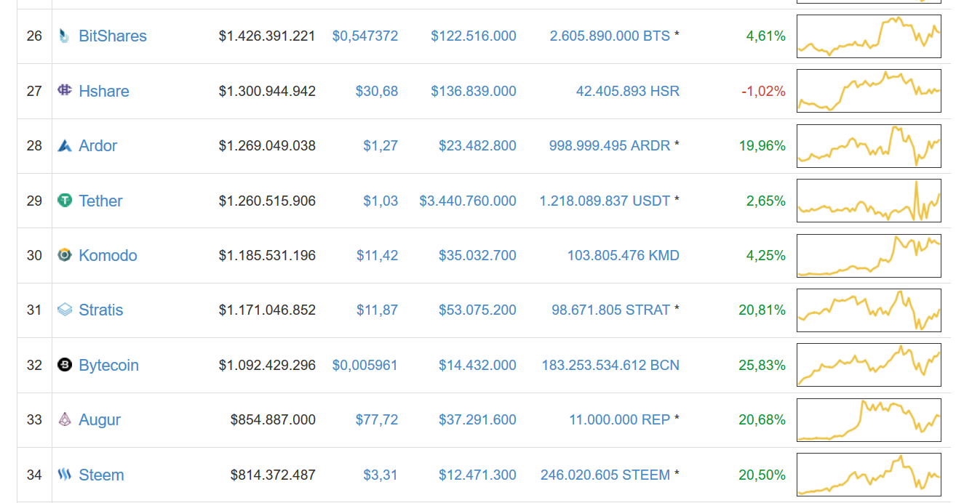Click the Ardor coin logo icon
Viewport: 980px width, 503px height.
[65, 145]
